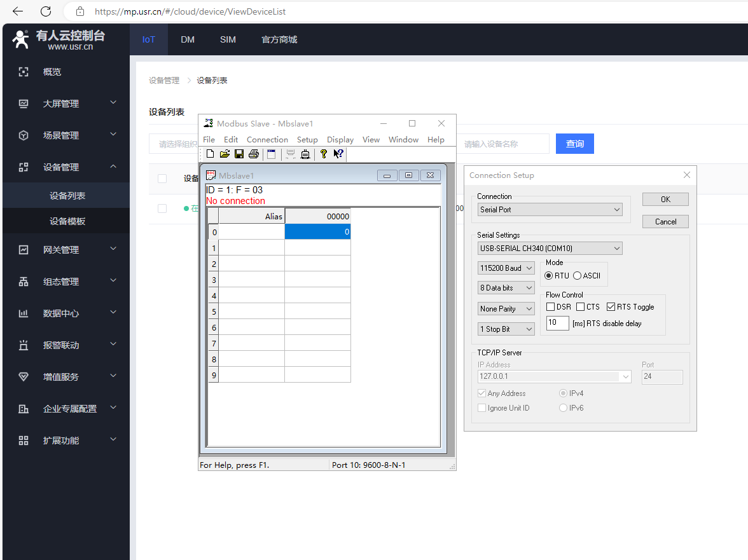Viewport: 748px width, 560px height.
Task: Open the 115200 Baud dropdown
Action: (506, 268)
